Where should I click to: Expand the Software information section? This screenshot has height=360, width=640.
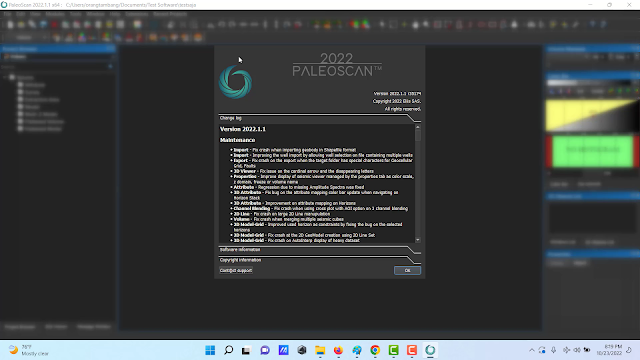320,249
